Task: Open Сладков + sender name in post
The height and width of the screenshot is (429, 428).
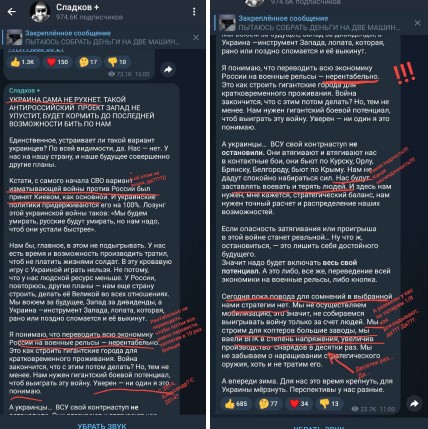Action: pyautogui.click(x=24, y=91)
